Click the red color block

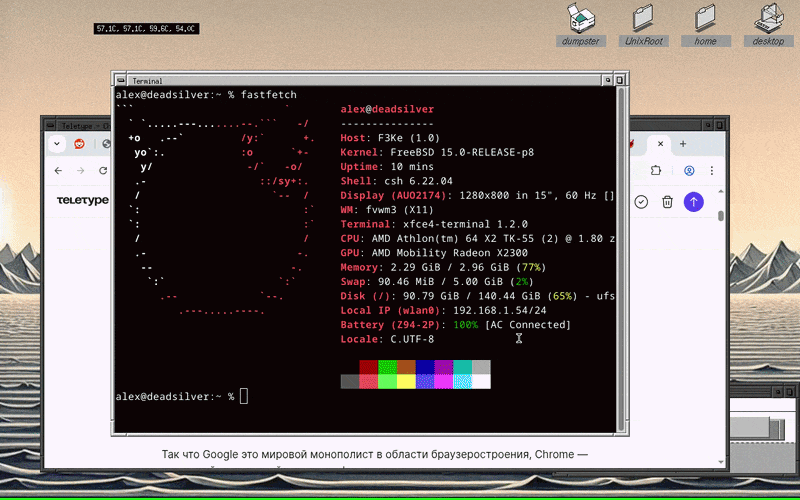(368, 367)
